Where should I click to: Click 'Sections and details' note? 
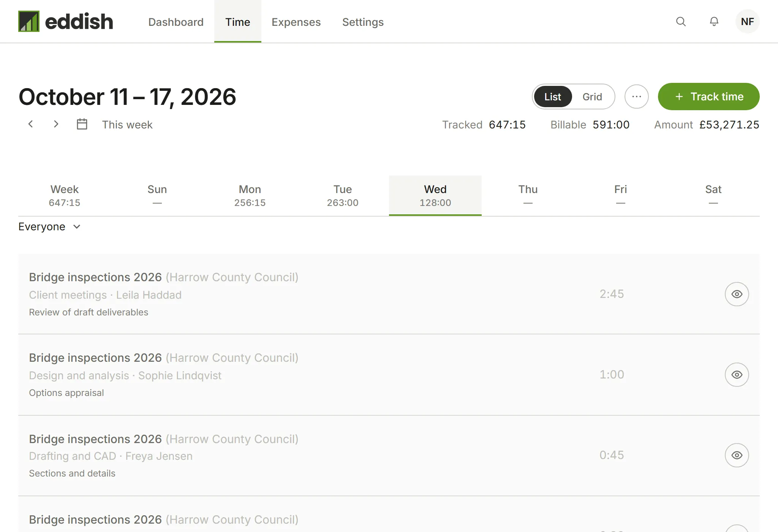click(72, 473)
